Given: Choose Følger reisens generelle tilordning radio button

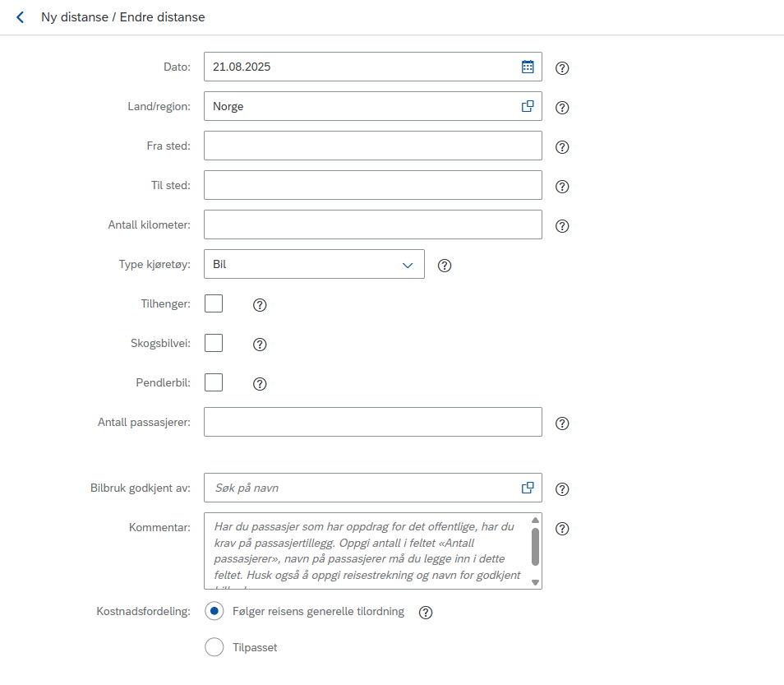Looking at the screenshot, I should tap(214, 611).
